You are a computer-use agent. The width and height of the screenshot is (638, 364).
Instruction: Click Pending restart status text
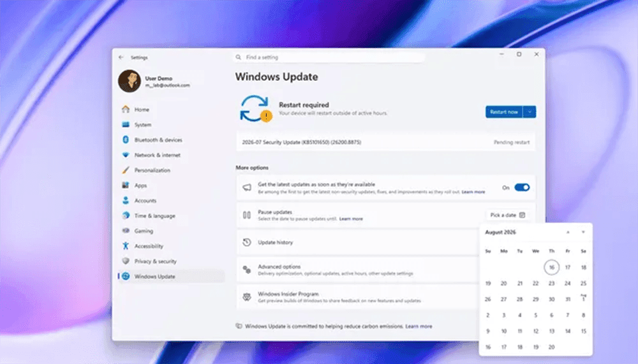pyautogui.click(x=512, y=142)
